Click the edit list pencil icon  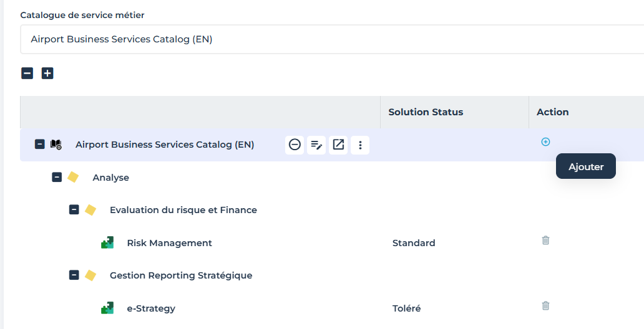[x=316, y=145]
